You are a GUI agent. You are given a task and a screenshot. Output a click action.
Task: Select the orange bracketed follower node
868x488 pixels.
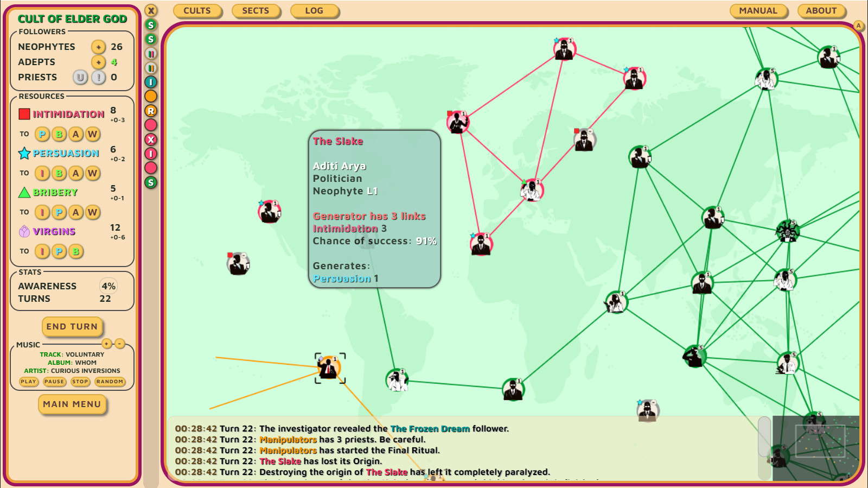pos(330,368)
